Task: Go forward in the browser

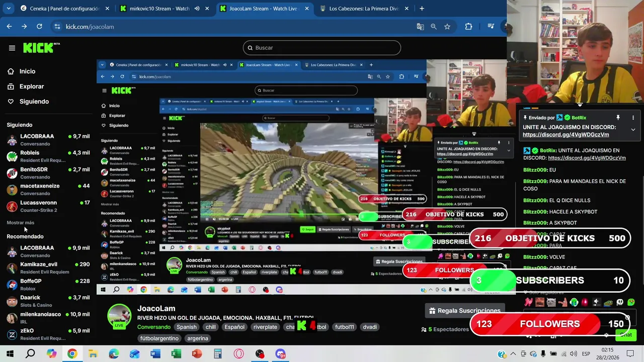Action: point(24,27)
